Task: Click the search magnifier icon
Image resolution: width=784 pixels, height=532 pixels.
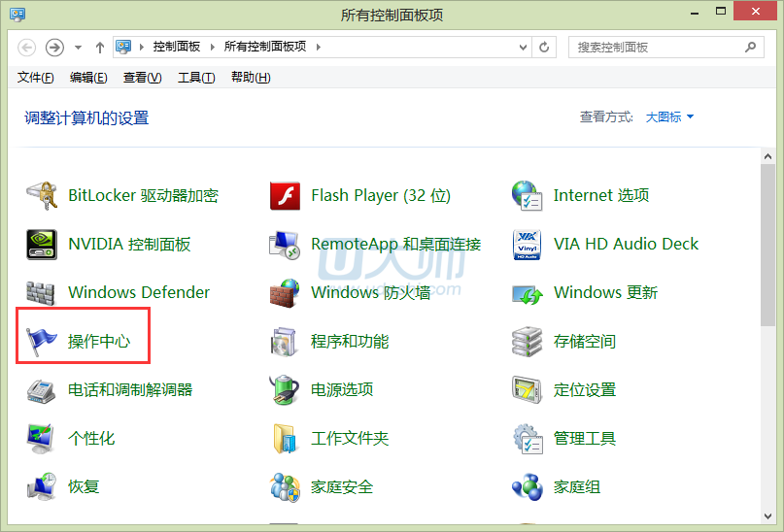Action: 750,47
